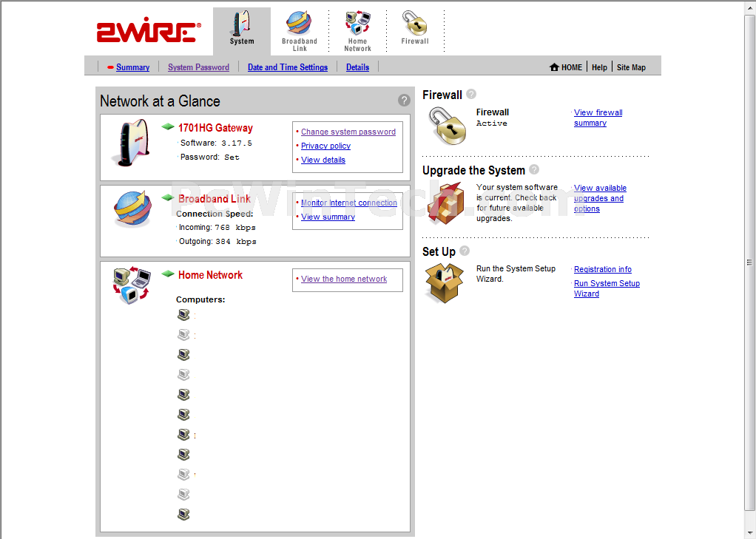The image size is (756, 539).
Task: Click the Set Up heading
Action: coord(439,251)
